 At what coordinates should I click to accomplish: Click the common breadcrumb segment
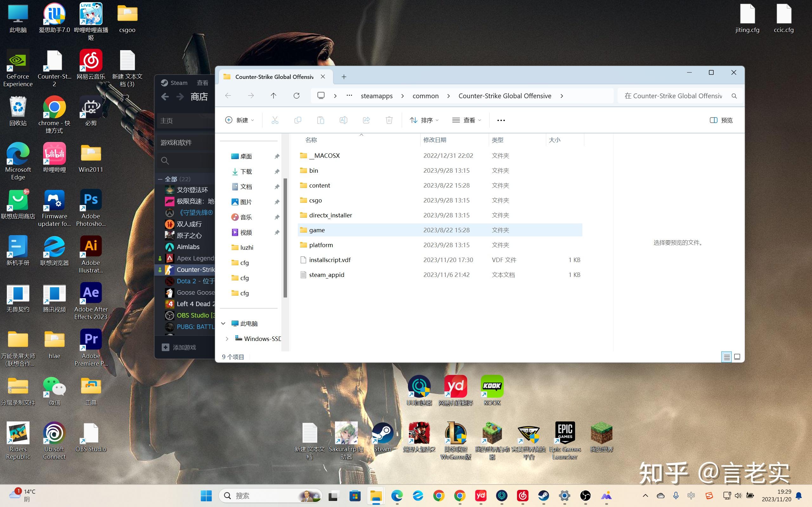[425, 96]
